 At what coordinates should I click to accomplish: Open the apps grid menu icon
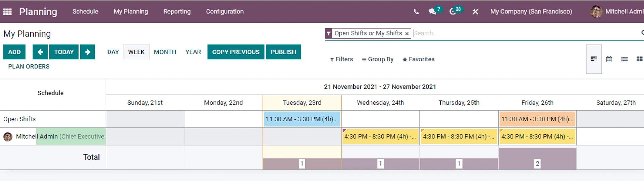tap(7, 12)
